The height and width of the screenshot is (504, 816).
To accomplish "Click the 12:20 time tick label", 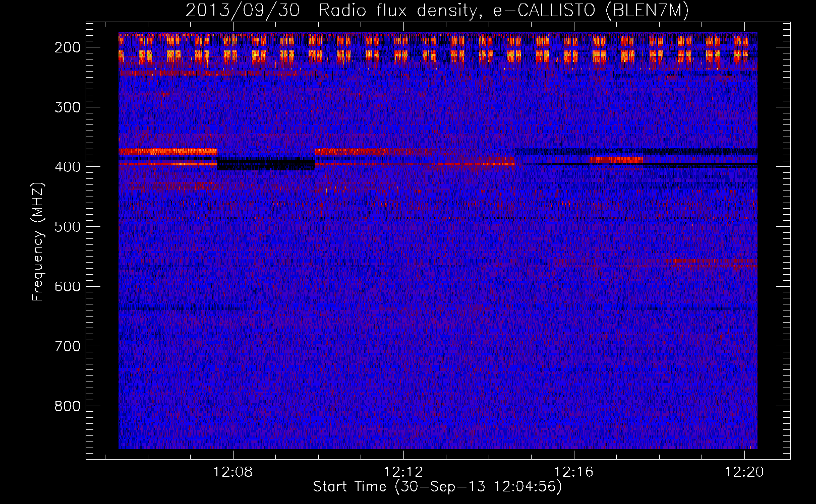I will pos(744,472).
